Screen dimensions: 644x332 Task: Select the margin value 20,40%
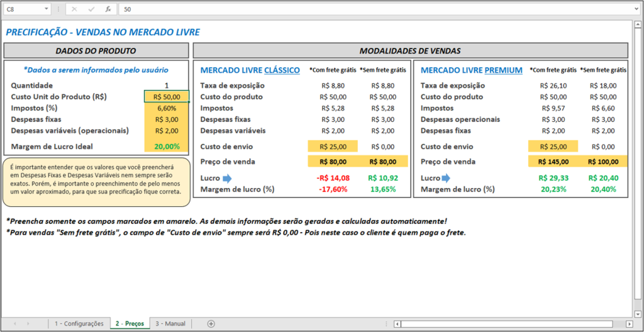pyautogui.click(x=603, y=189)
